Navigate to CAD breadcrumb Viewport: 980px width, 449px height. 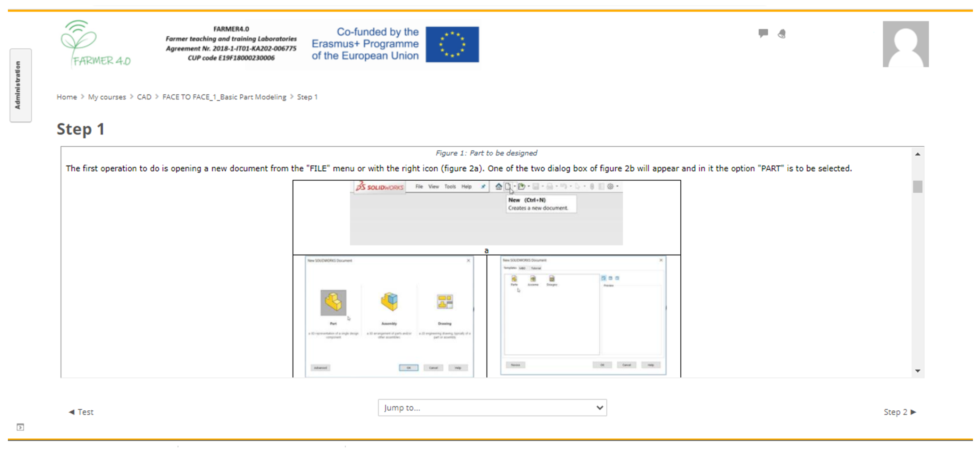tap(144, 97)
